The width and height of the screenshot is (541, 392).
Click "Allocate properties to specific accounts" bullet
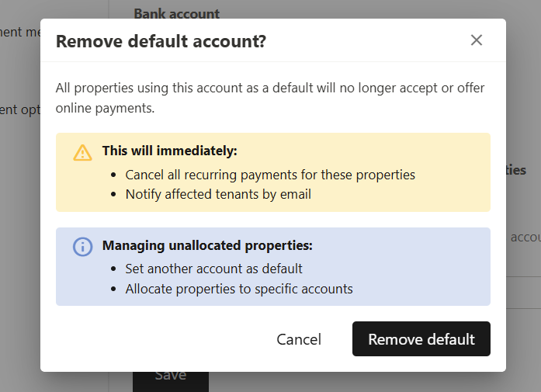point(239,289)
